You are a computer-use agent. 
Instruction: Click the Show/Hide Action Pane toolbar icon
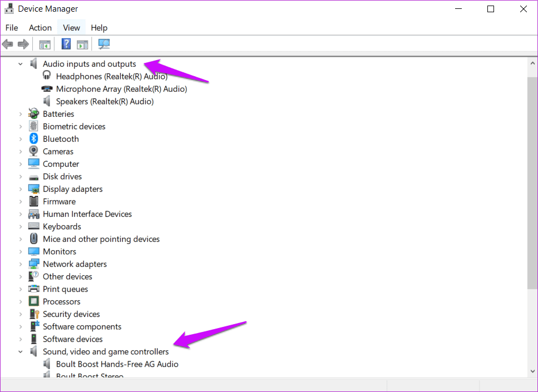coord(82,44)
